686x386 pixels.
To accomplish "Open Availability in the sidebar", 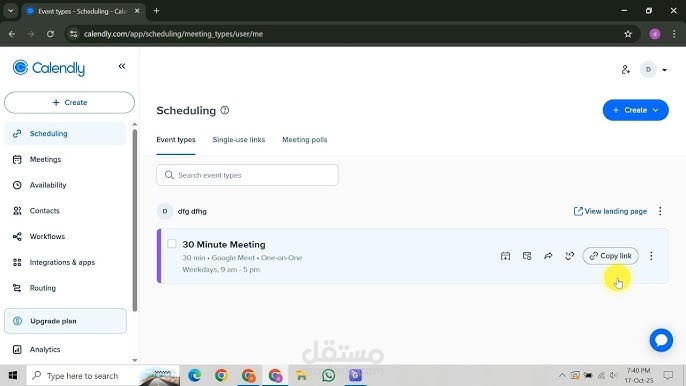I will click(65, 185).
